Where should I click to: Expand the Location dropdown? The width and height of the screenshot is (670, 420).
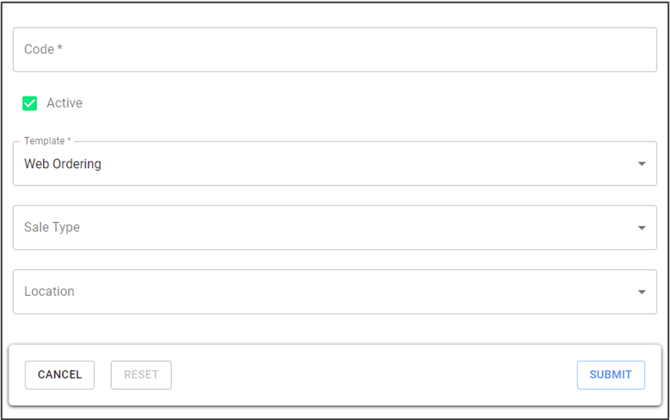pyautogui.click(x=334, y=292)
